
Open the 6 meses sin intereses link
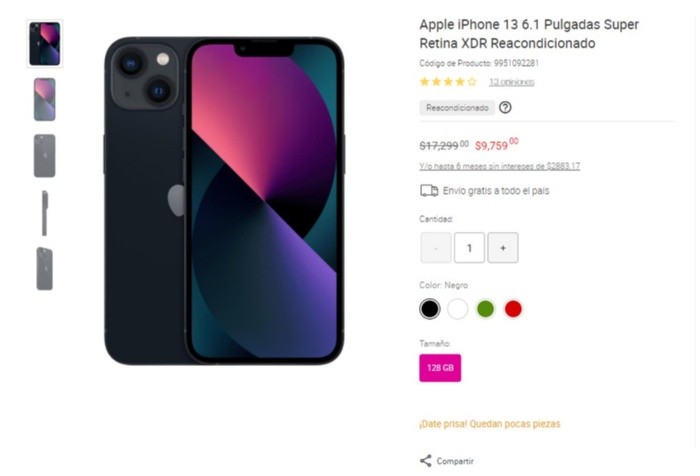point(500,166)
